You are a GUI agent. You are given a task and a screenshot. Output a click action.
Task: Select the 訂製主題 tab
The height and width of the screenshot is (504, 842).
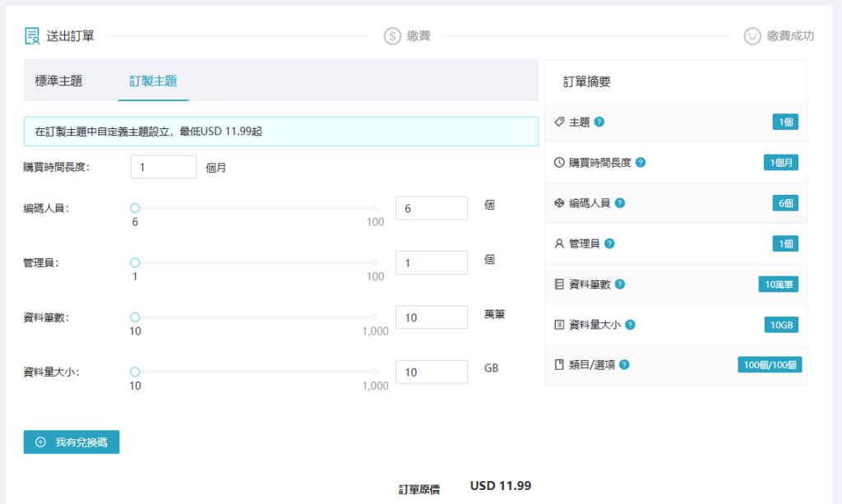(x=153, y=81)
